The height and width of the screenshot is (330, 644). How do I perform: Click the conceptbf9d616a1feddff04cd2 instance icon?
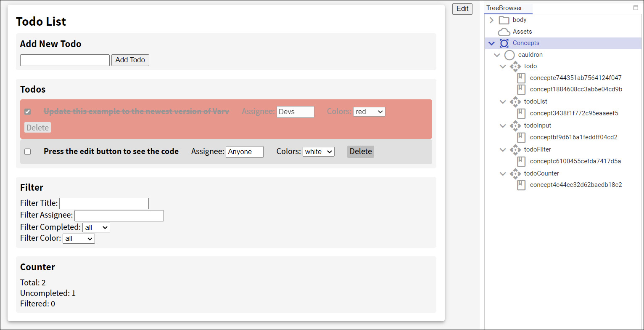[521, 137]
